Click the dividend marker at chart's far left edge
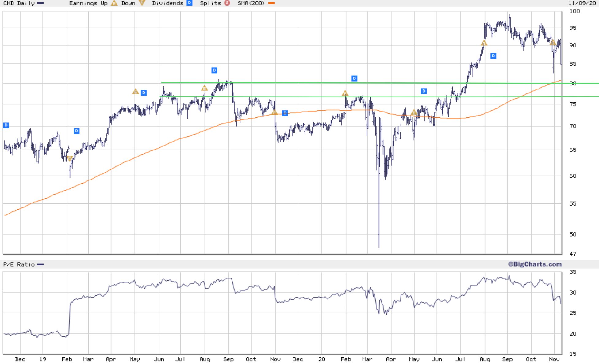 point(6,125)
